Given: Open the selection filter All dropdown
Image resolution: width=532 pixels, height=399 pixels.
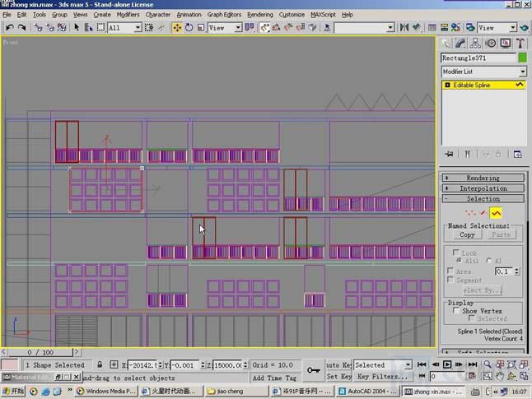Looking at the screenshot, I should pyautogui.click(x=124, y=27).
